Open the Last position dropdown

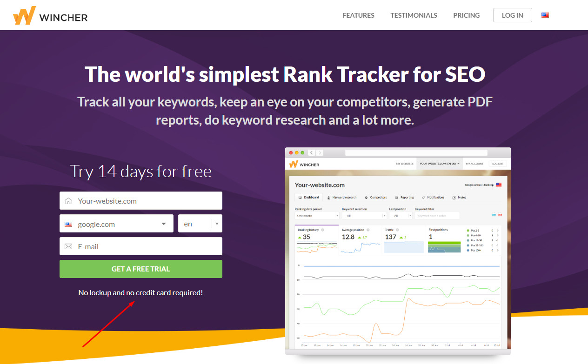(x=401, y=216)
